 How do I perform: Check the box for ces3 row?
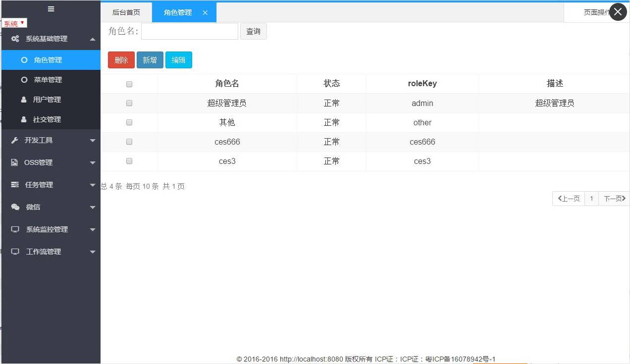pos(129,161)
